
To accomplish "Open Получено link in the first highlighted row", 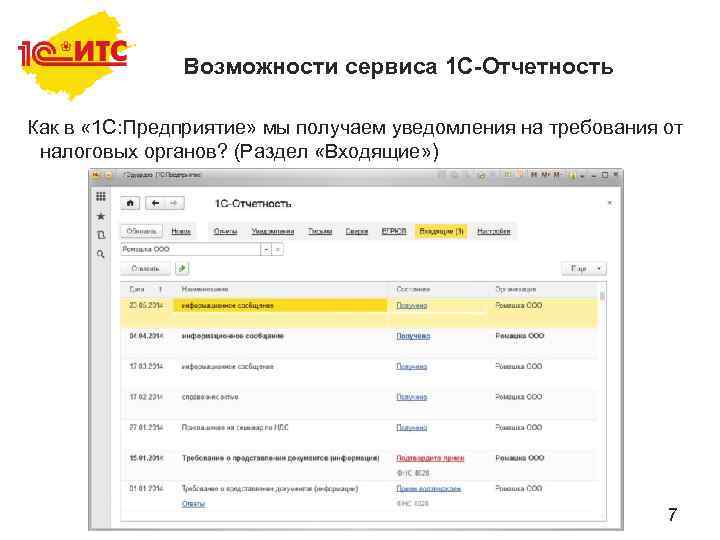I will click(x=412, y=305).
